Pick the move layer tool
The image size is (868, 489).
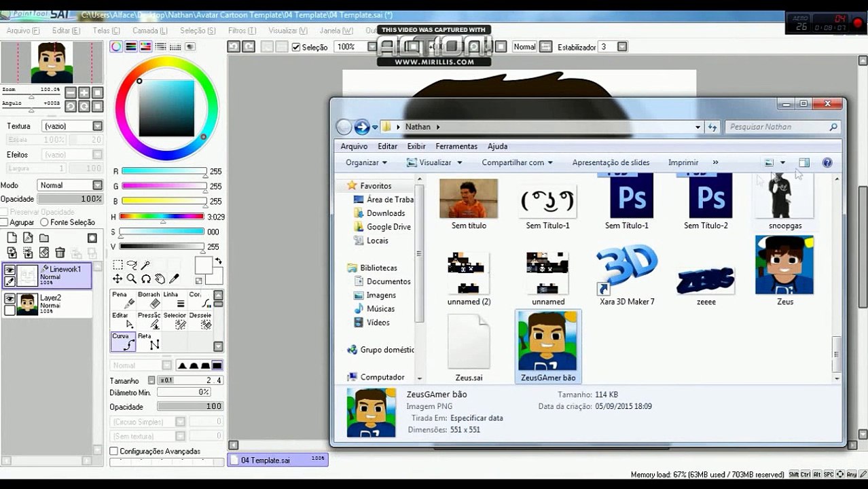[117, 279]
